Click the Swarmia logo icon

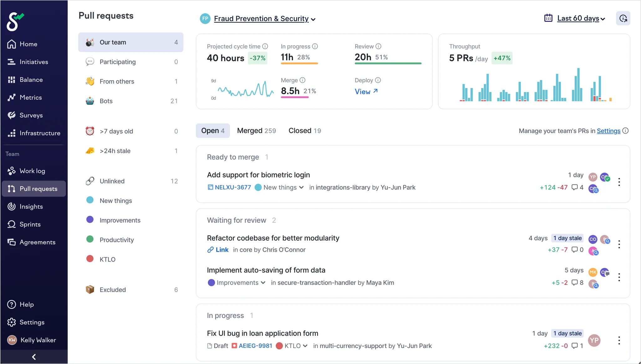point(15,21)
